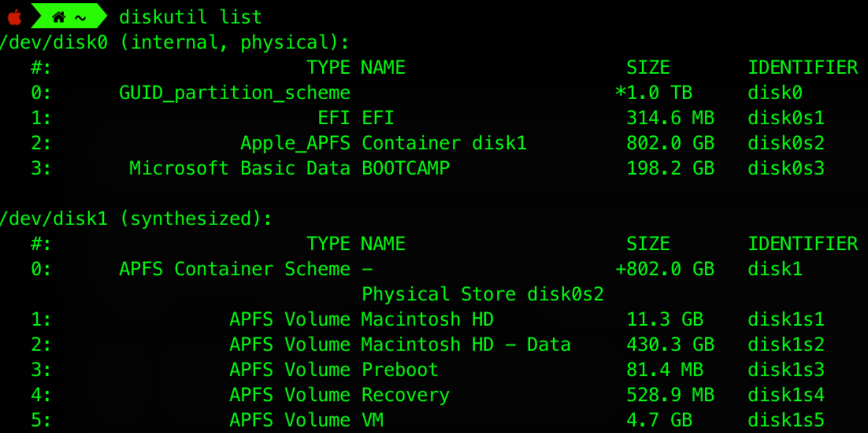Click the Preboot volume name

(x=400, y=369)
